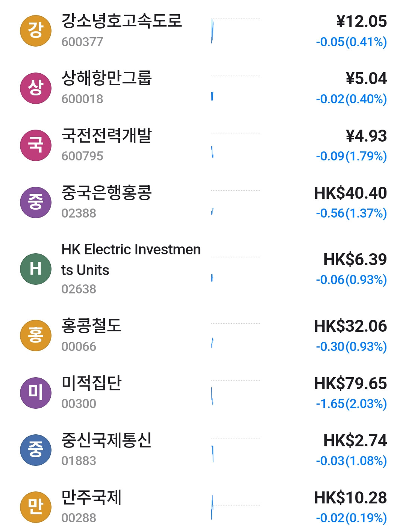Open the 강소녕호고속도로 stock name
This screenshot has height=532, width=406.
click(121, 21)
